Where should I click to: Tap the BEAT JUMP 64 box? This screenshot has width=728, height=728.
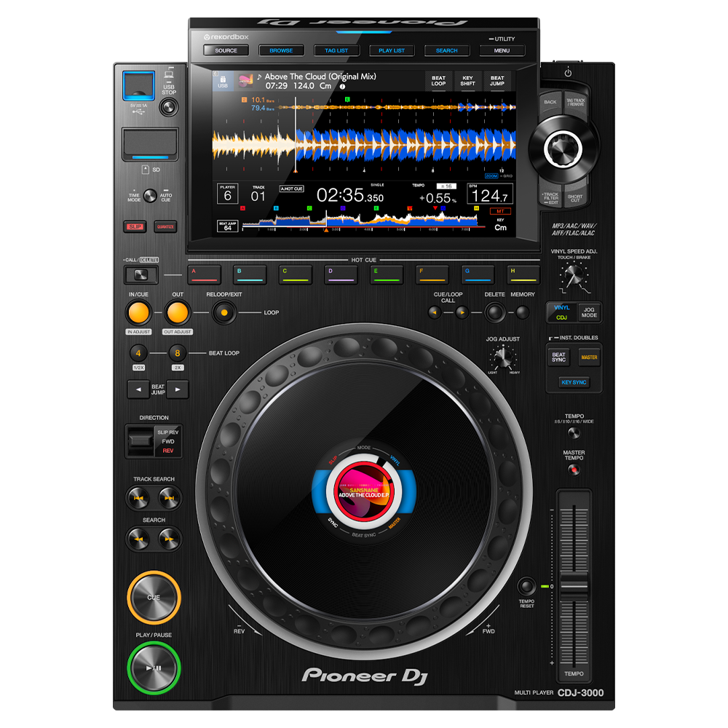tap(227, 226)
